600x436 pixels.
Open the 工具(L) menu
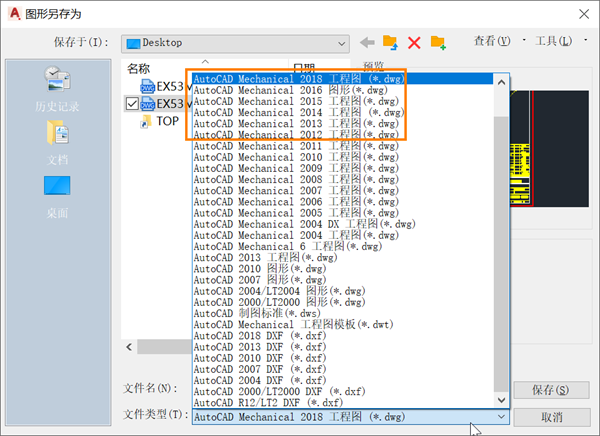553,41
